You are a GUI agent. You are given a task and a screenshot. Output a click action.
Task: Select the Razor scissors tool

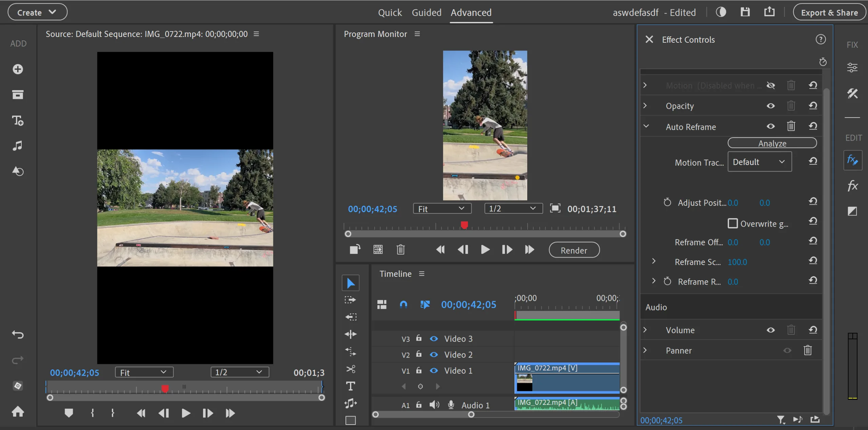(x=351, y=369)
